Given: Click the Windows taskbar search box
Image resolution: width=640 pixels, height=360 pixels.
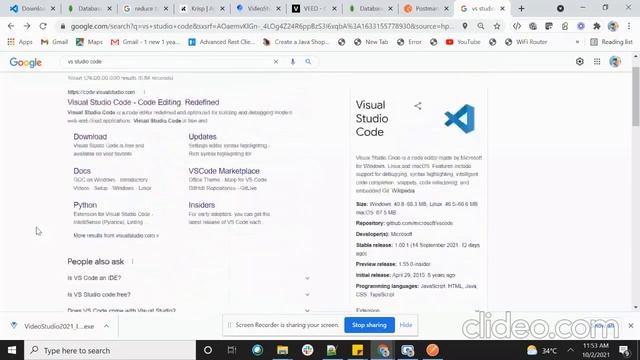Looking at the screenshot, I should click(110, 350).
